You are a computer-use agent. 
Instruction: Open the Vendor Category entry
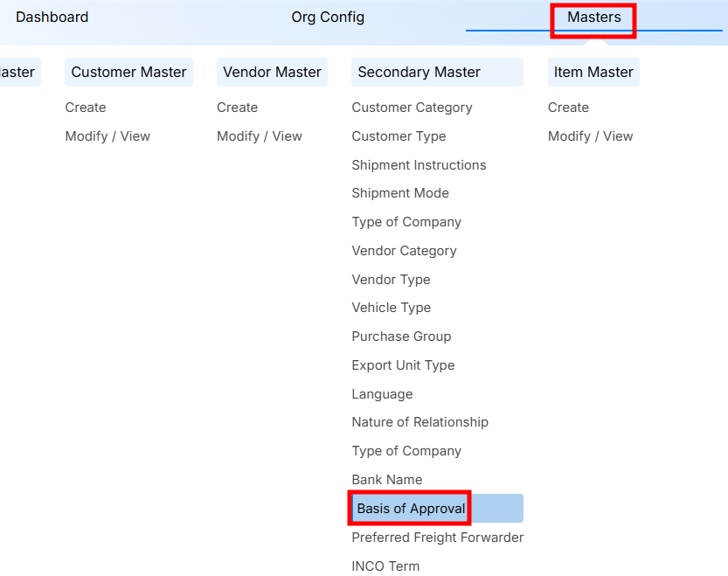point(404,251)
